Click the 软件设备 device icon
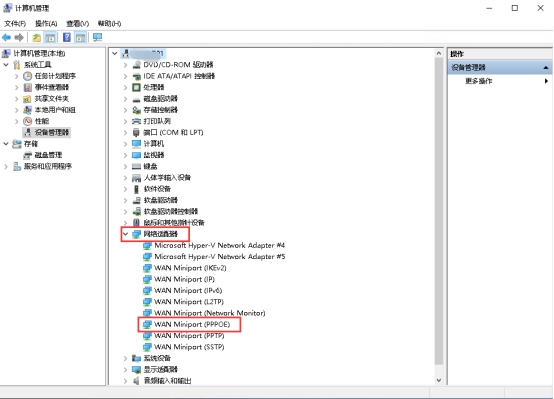 (136, 189)
